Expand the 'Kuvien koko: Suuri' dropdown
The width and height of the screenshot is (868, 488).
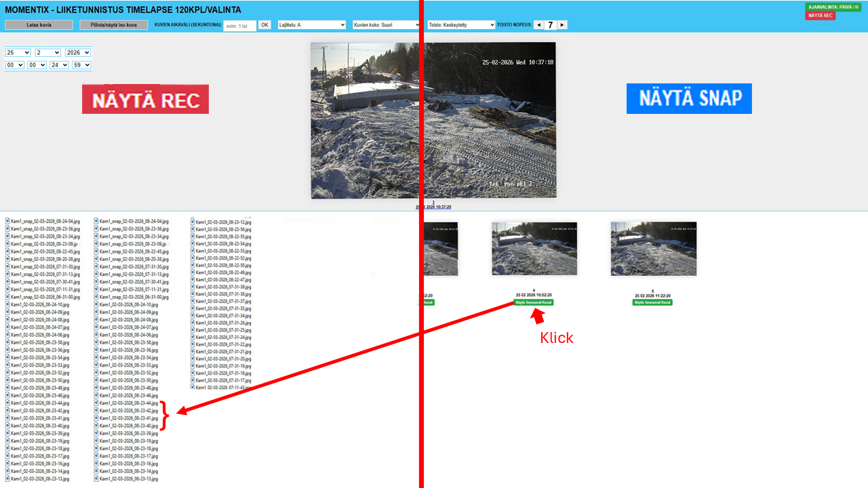click(x=387, y=25)
